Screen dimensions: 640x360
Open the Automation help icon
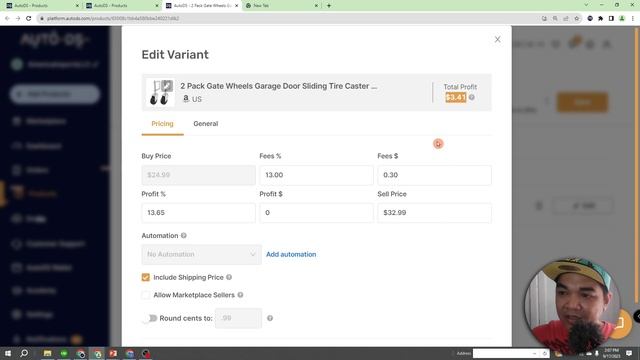[x=184, y=236]
